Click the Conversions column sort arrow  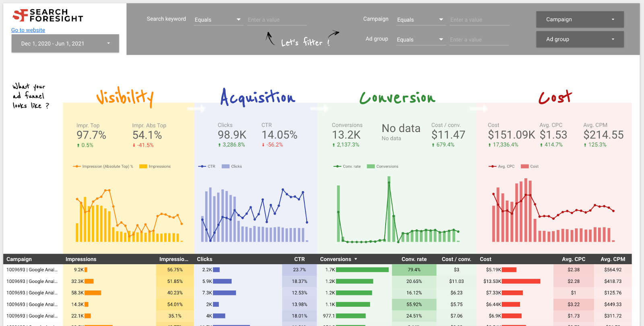[x=356, y=259]
